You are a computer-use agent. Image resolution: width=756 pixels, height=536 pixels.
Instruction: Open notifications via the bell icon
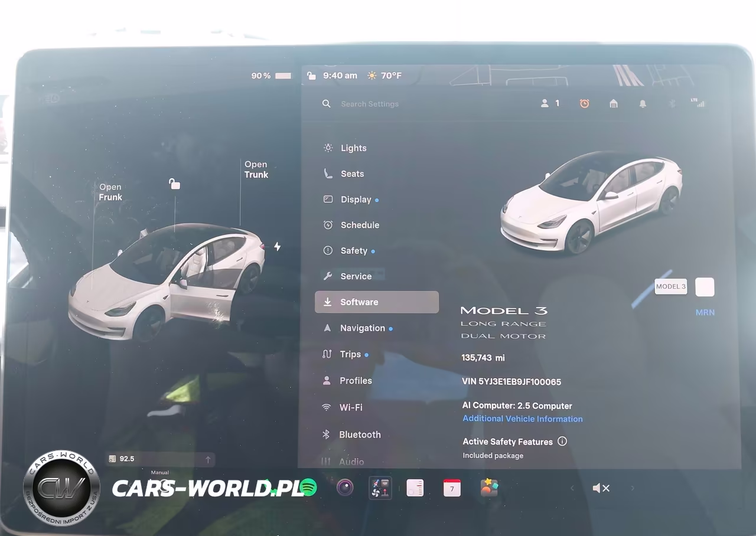click(643, 103)
